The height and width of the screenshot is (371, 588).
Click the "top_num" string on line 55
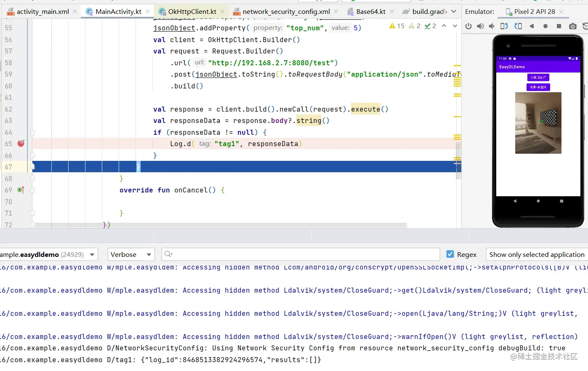[305, 28]
